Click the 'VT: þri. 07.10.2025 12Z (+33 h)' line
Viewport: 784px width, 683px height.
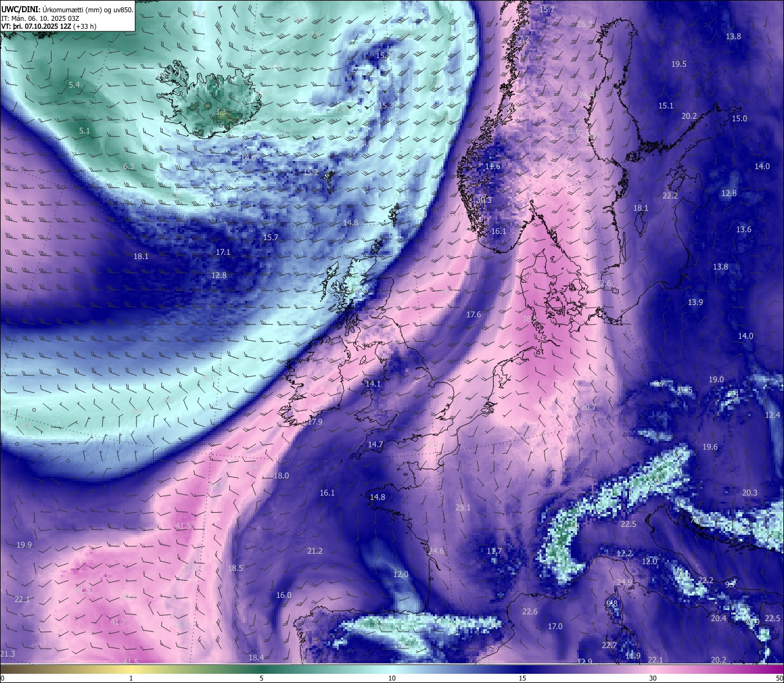(49, 26)
